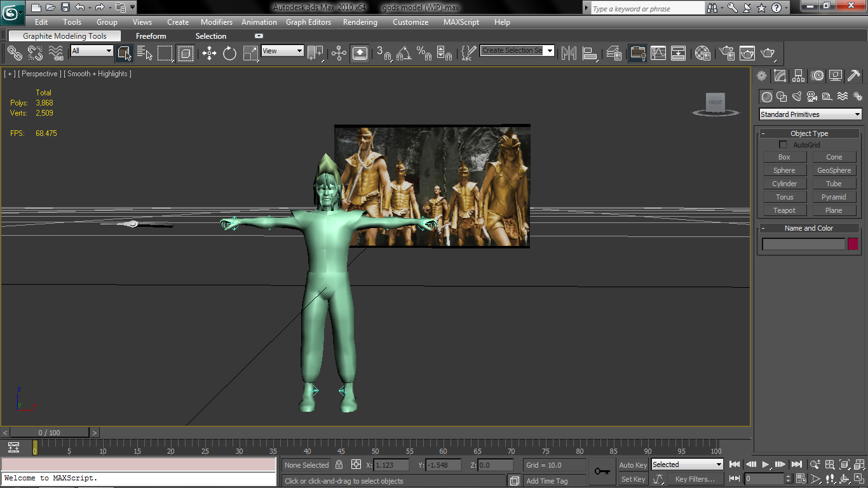Image resolution: width=868 pixels, height=488 pixels.
Task: Click the object color swatch
Action: (853, 244)
